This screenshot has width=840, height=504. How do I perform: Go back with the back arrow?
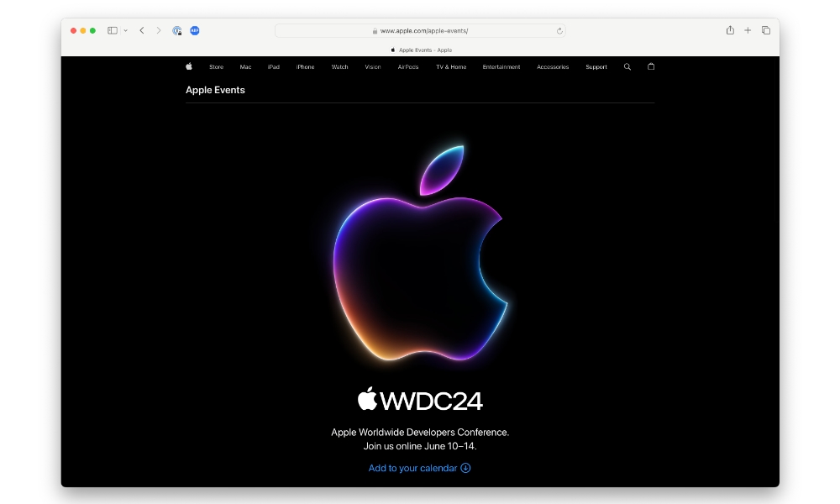[142, 30]
